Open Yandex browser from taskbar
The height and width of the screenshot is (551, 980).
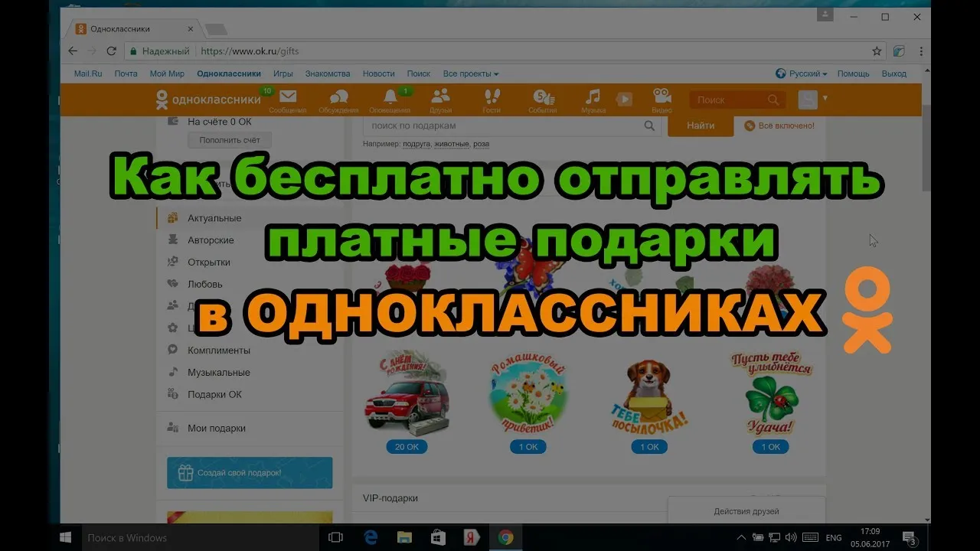(472, 537)
